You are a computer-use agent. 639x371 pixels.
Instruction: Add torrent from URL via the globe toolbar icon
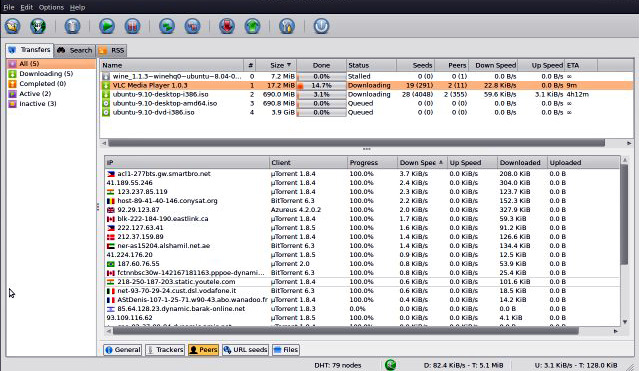point(38,26)
